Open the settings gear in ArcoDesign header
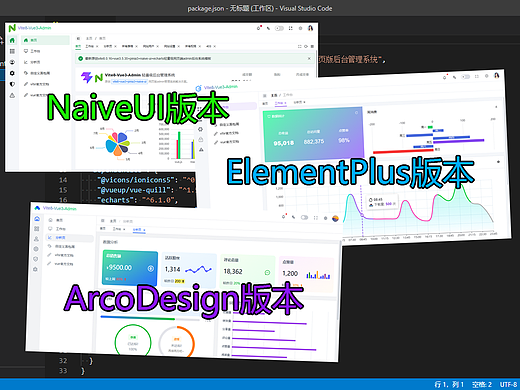The image size is (520, 390). (x=325, y=218)
